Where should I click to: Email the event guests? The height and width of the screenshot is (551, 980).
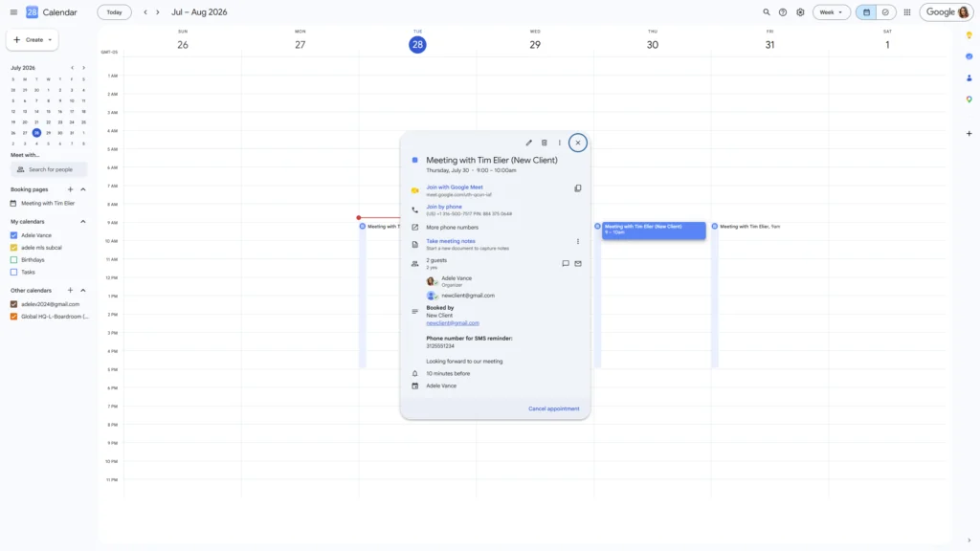(577, 264)
